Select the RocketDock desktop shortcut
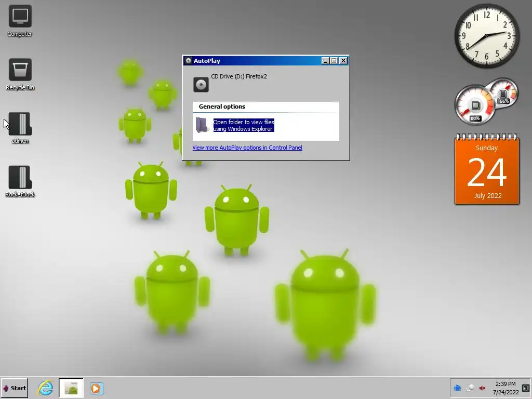Screen dimensions: 532x399 click(x=20, y=181)
